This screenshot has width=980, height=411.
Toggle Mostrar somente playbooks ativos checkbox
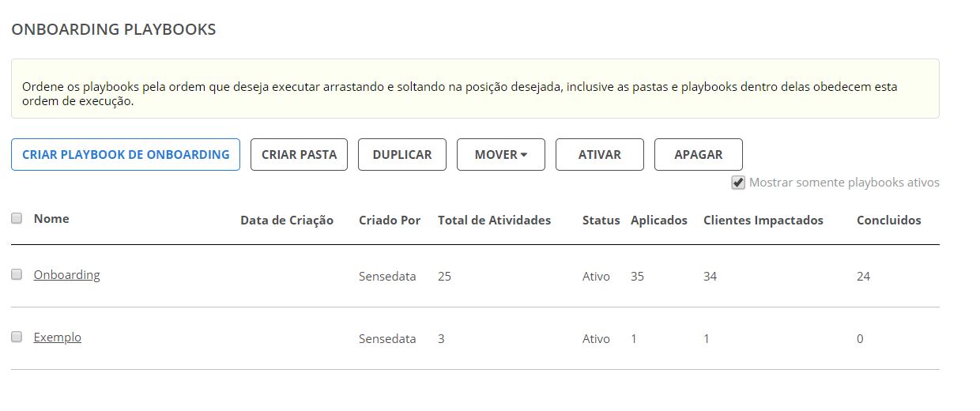[x=738, y=183]
